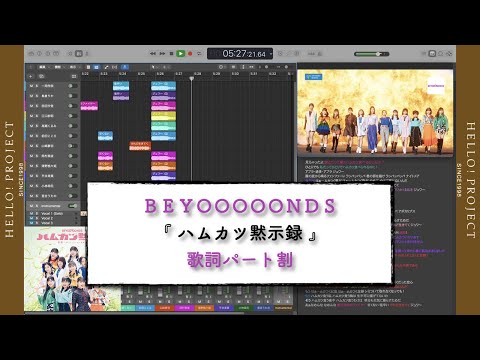
Task: Mute the Vocal 2 track
Action: pos(31,218)
